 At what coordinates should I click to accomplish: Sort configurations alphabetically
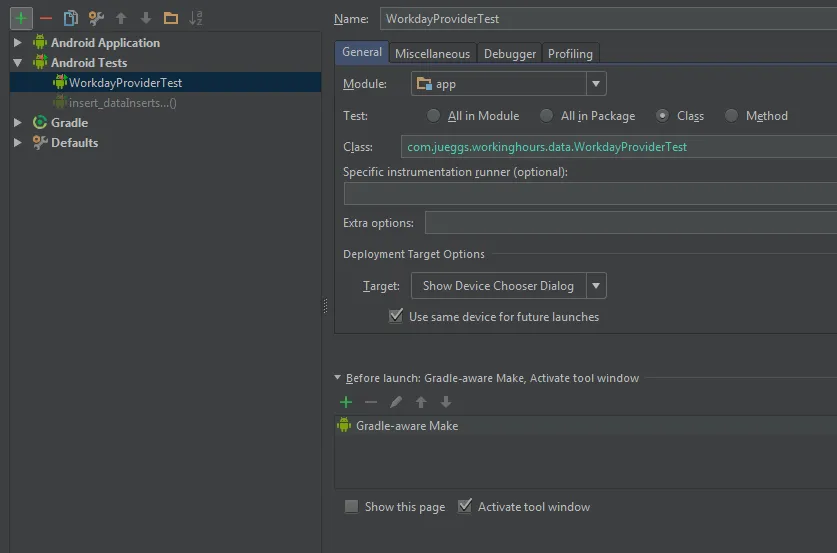point(196,18)
